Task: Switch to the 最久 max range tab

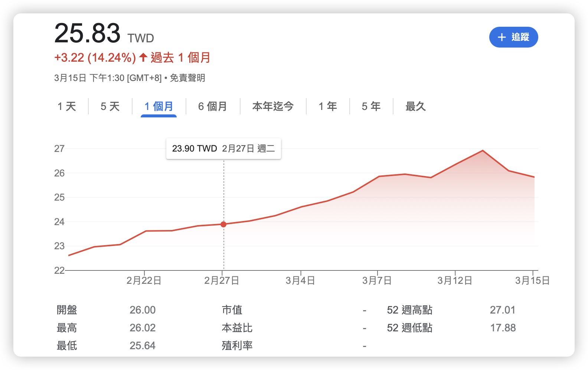Action: point(416,107)
